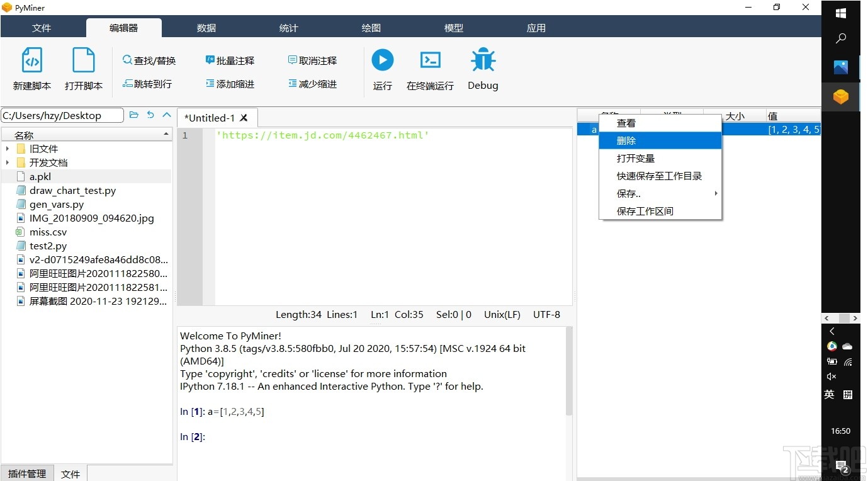Choose 打开变量 from context menu
Image resolution: width=868 pixels, height=481 pixels.
(x=636, y=158)
